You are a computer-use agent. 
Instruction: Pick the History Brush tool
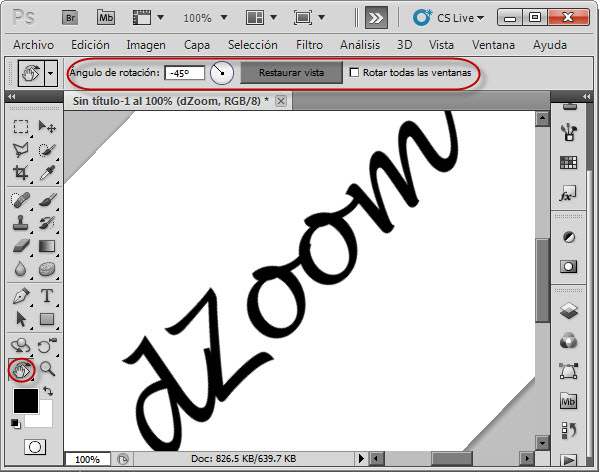(47, 223)
